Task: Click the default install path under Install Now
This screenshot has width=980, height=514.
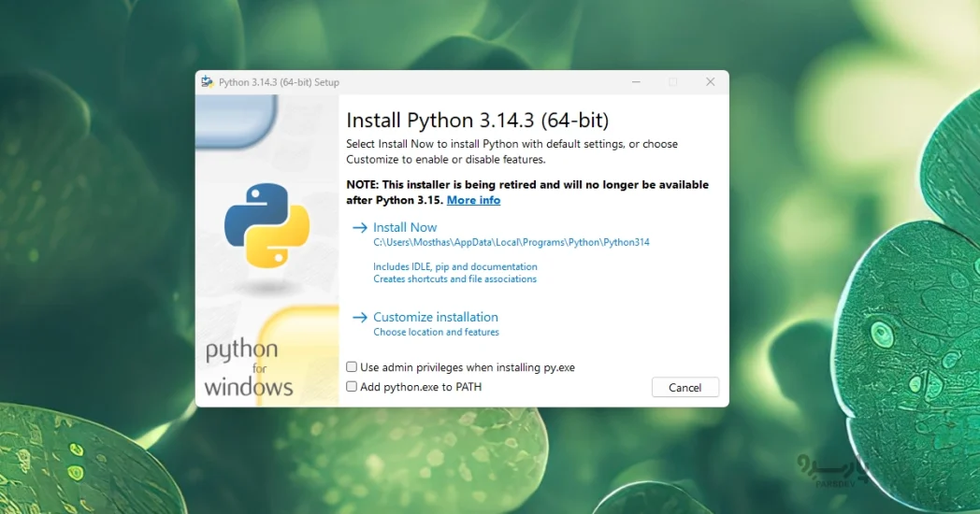Action: pyautogui.click(x=511, y=242)
